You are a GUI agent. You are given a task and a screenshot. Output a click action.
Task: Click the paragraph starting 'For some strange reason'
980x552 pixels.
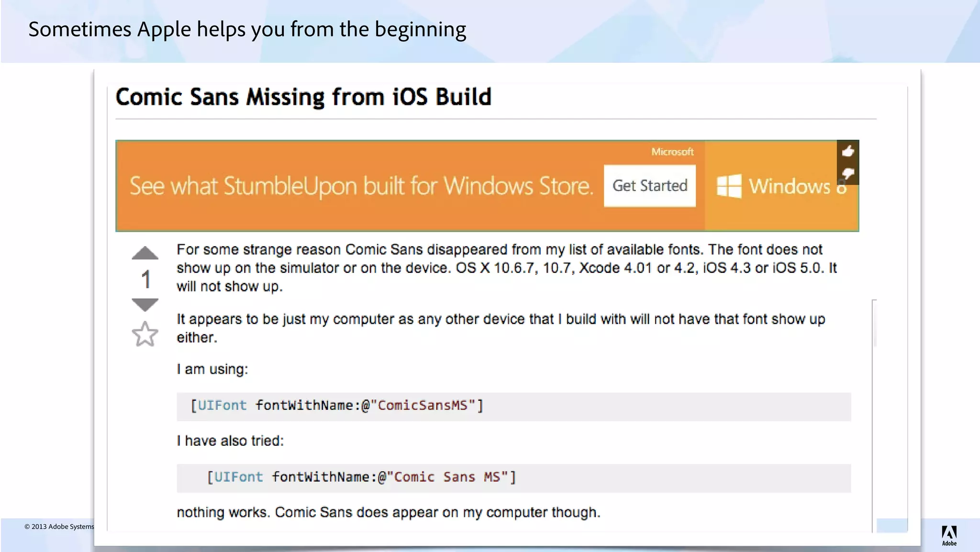(x=506, y=268)
